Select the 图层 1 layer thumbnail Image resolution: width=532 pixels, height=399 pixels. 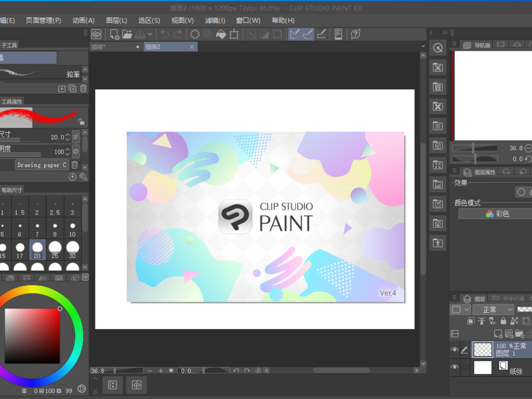[x=483, y=350]
